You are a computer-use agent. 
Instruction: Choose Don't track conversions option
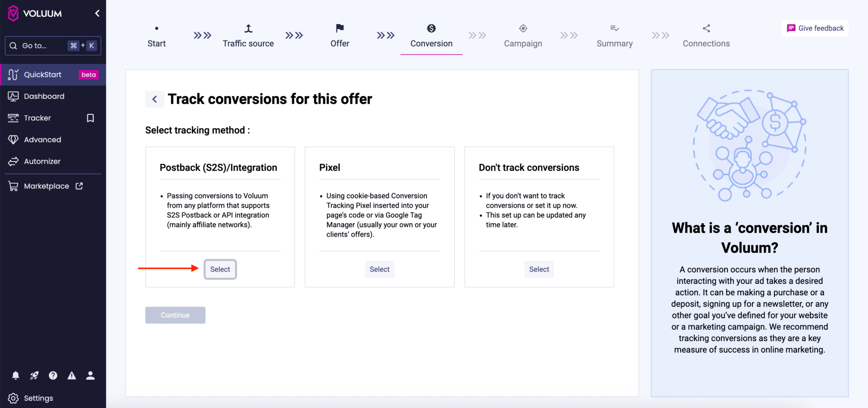[x=539, y=269]
